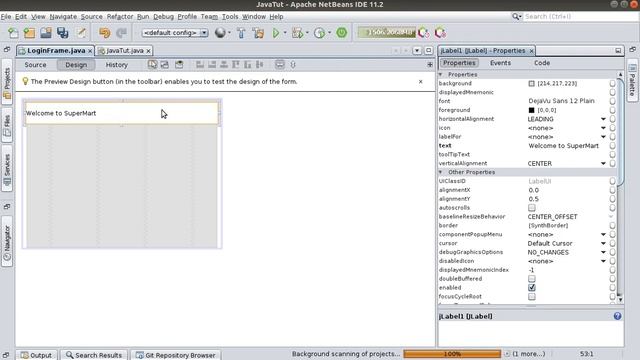The image size is (640, 360).
Task: Click the New Project toolbar icon
Action: [29, 33]
